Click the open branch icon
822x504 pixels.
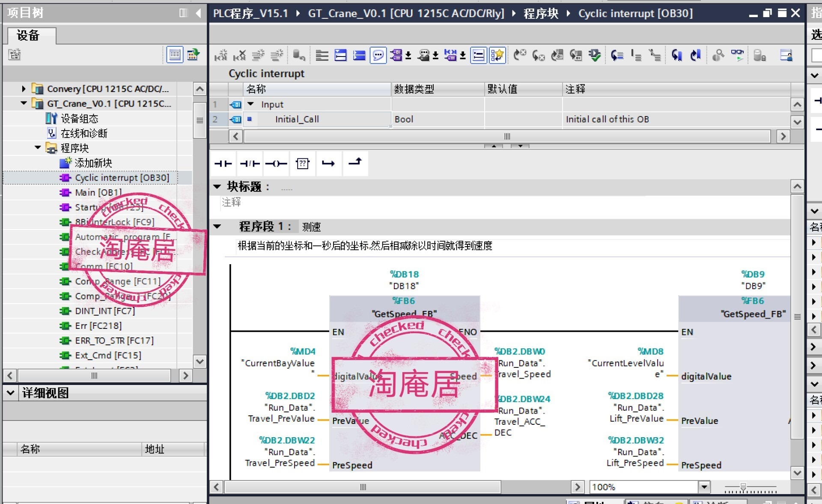coord(328,164)
